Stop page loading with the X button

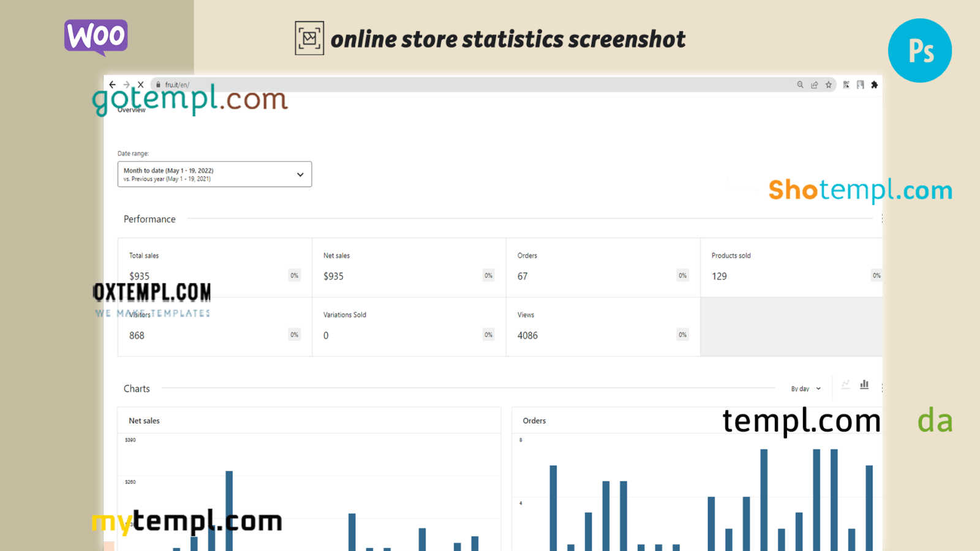[x=140, y=84]
